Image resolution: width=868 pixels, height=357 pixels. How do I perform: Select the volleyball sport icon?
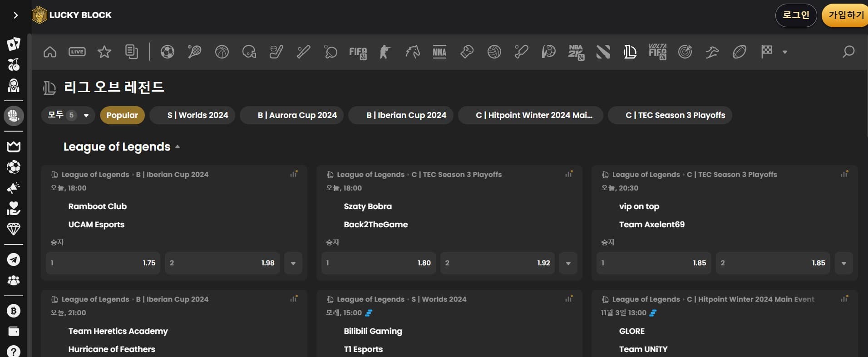[x=494, y=52]
